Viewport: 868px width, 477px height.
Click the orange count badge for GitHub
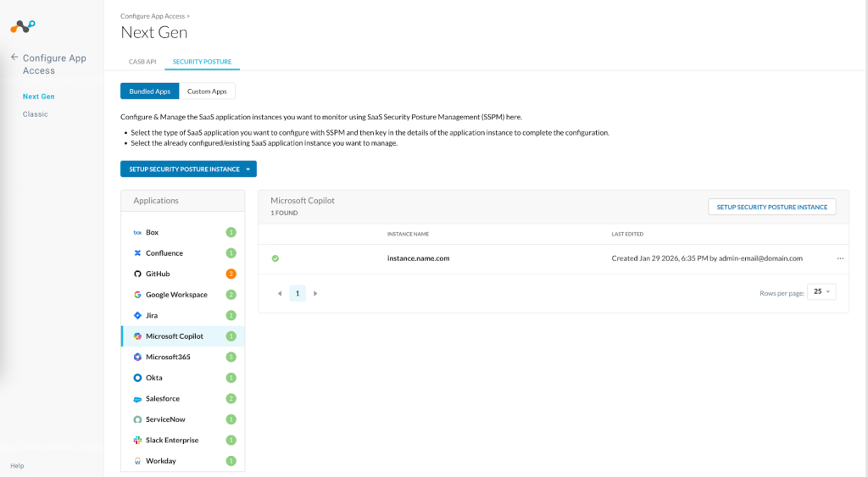click(231, 274)
